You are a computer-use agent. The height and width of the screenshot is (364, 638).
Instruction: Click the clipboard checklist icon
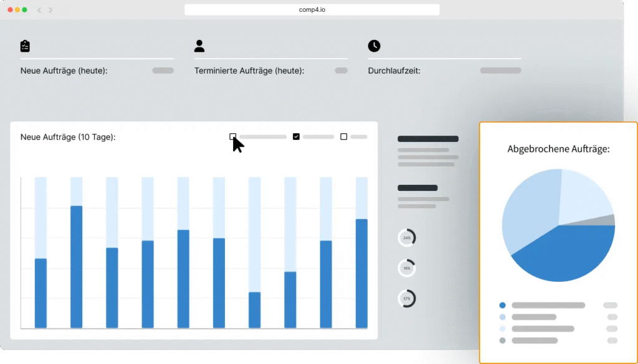click(x=25, y=46)
